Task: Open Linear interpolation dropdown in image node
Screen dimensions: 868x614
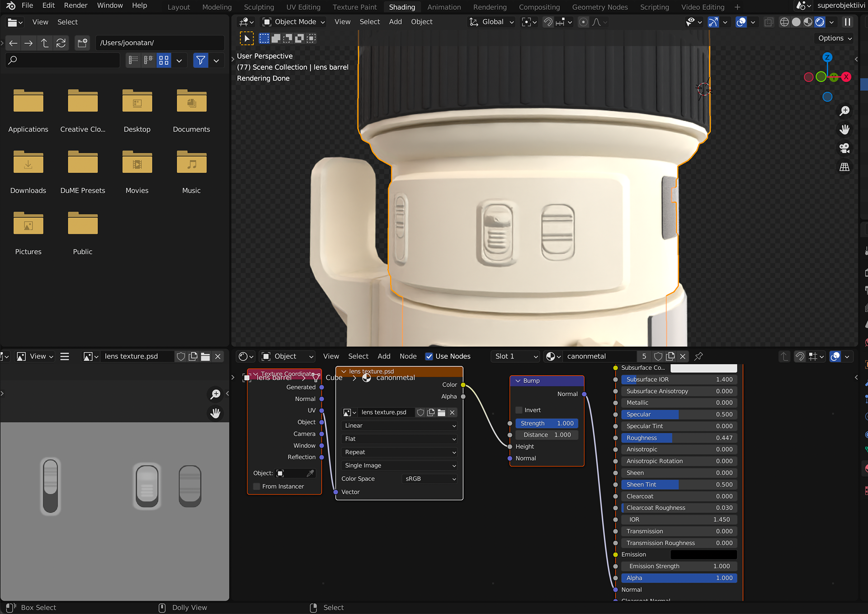Action: (x=400, y=426)
